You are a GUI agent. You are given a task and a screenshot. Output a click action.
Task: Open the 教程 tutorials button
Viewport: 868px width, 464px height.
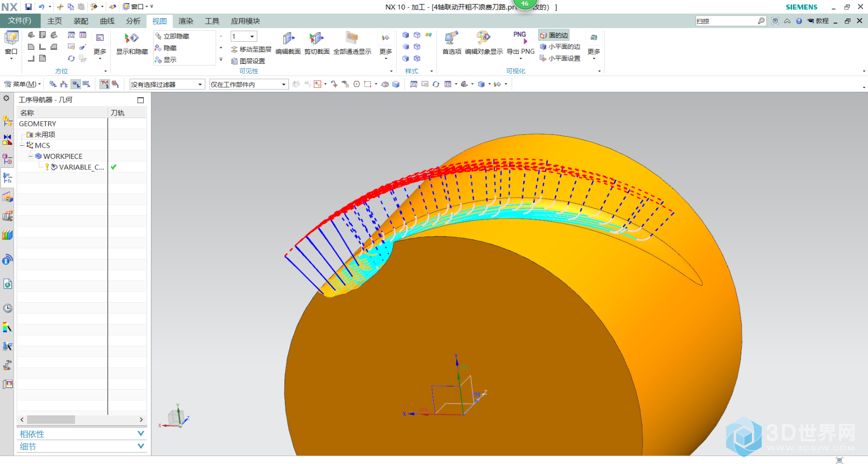[x=818, y=21]
